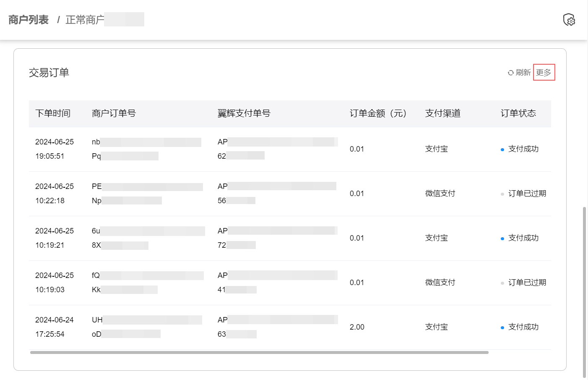Screen dimensions: 588x380
Task: Click the 下单时间 column header
Action: (x=53, y=113)
